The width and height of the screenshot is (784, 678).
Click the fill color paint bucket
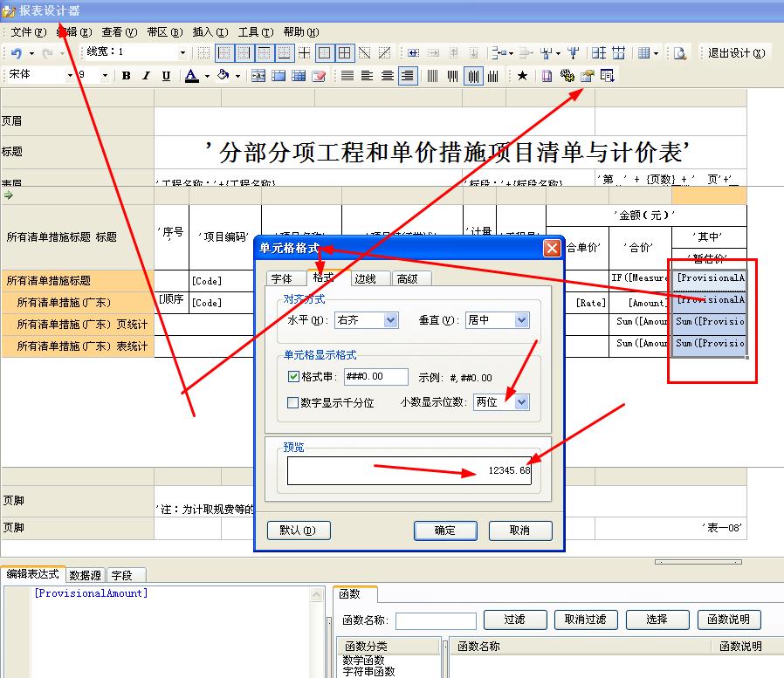point(224,75)
